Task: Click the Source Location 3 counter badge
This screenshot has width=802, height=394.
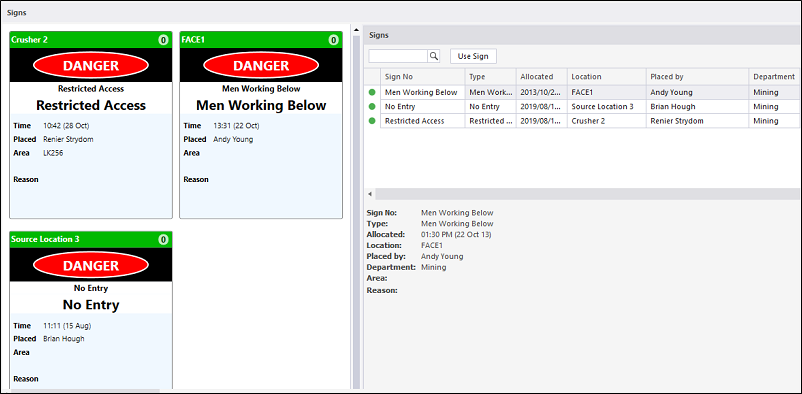Action: tap(163, 239)
